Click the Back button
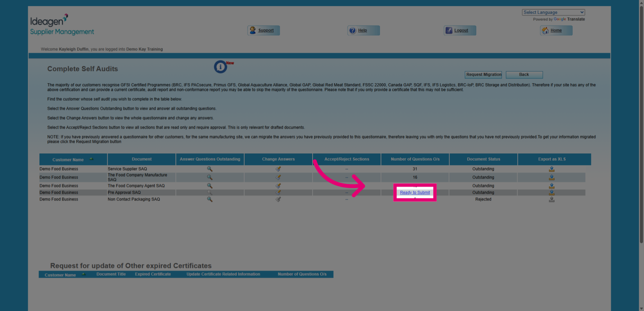The image size is (644, 311). [524, 74]
